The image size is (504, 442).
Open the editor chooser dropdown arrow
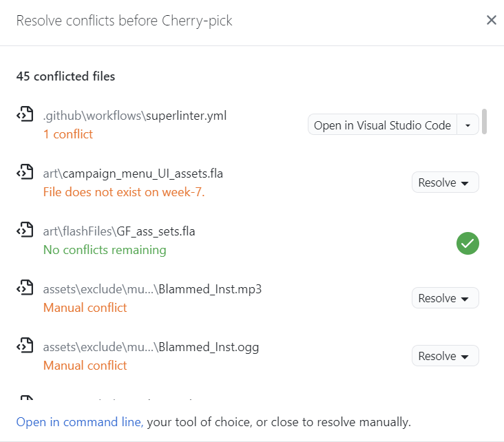coord(468,125)
